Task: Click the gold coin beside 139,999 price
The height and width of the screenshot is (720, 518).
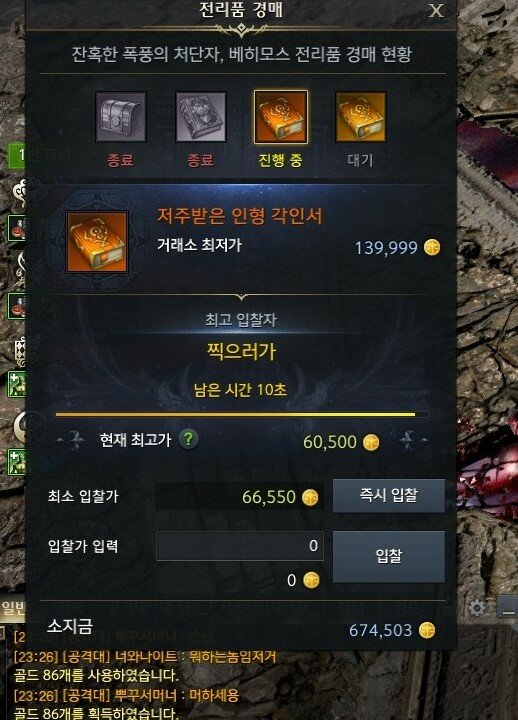Action: (432, 248)
